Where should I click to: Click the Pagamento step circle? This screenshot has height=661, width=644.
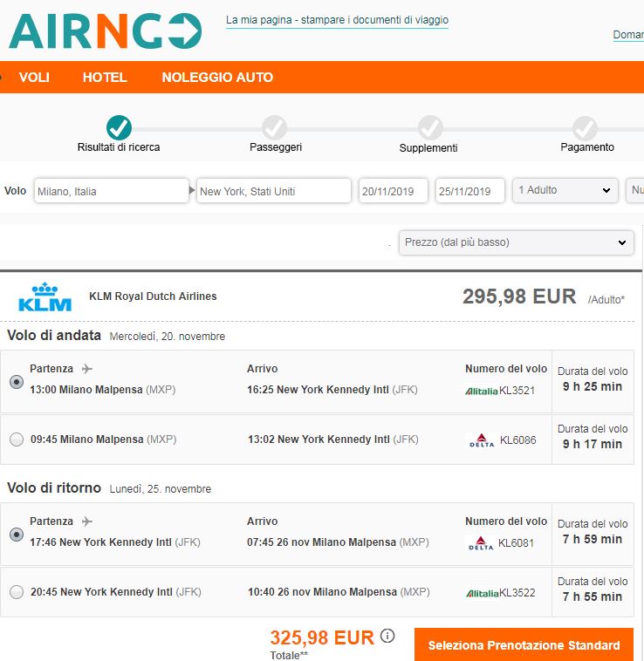point(585,127)
